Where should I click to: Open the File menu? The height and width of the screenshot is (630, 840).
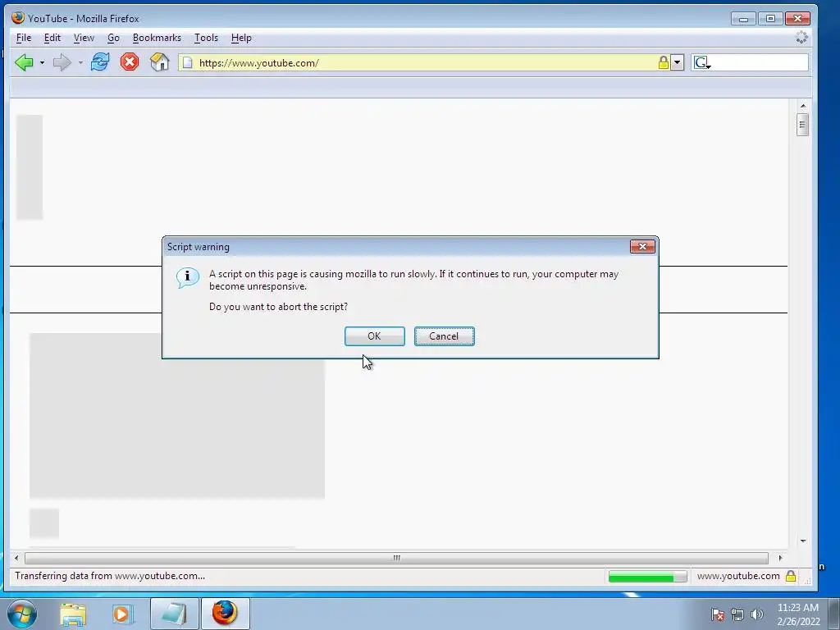(x=24, y=38)
